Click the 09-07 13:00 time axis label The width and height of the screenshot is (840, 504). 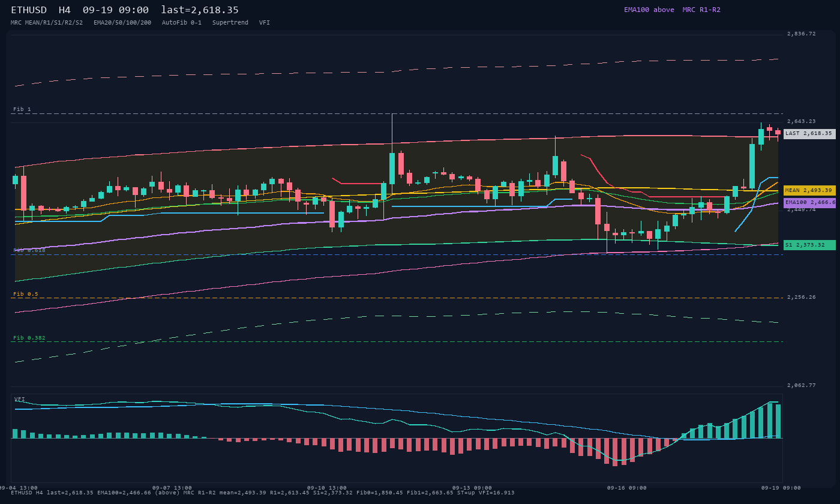coord(172,488)
